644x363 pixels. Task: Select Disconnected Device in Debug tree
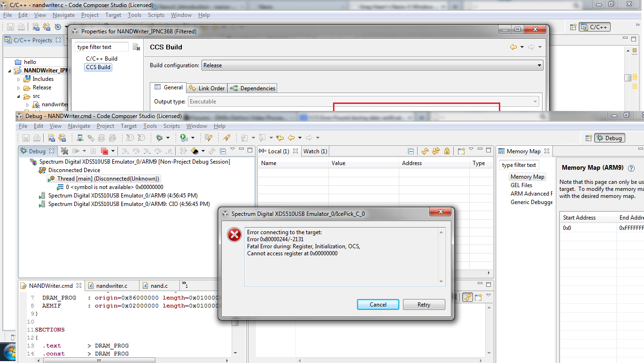click(x=74, y=170)
